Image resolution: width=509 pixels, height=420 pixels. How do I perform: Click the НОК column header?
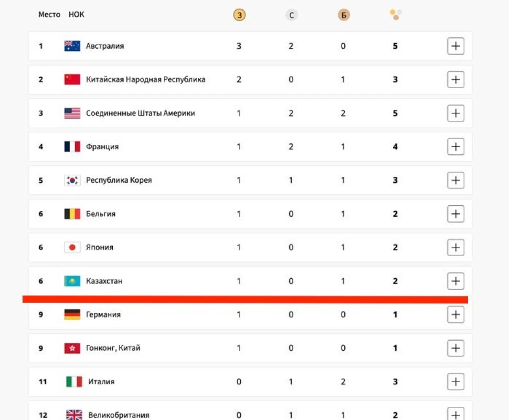coord(76,15)
